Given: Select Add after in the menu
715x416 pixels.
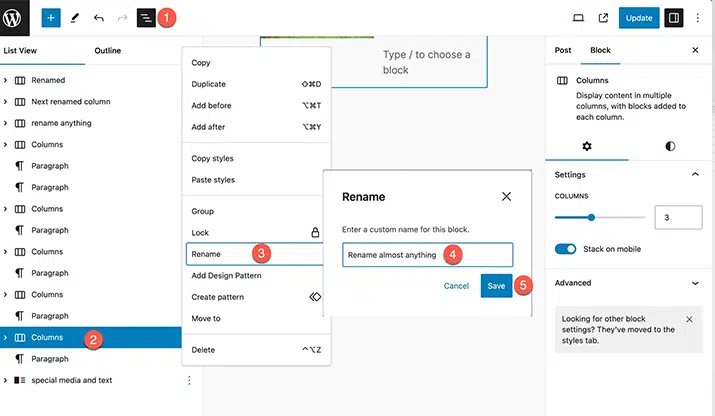Looking at the screenshot, I should pyautogui.click(x=256, y=127).
